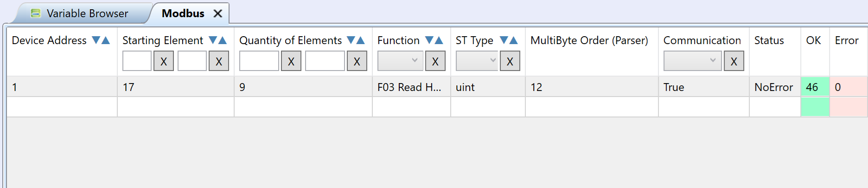
Task: Click the first Starting Element filter field
Action: click(x=137, y=61)
